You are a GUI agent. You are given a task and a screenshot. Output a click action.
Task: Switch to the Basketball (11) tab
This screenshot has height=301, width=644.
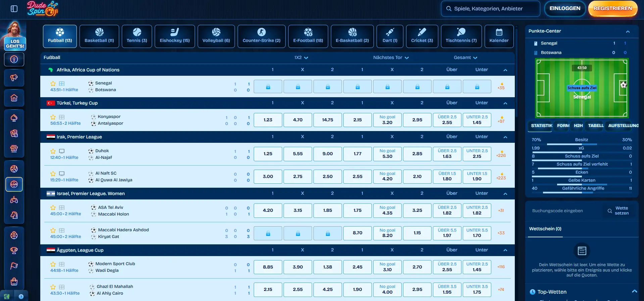[99, 36]
